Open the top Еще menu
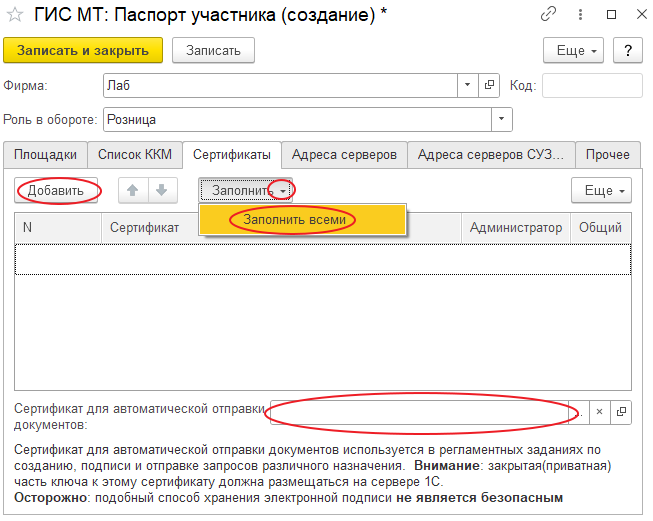Viewport: 653px width, 521px height. pyautogui.click(x=572, y=50)
